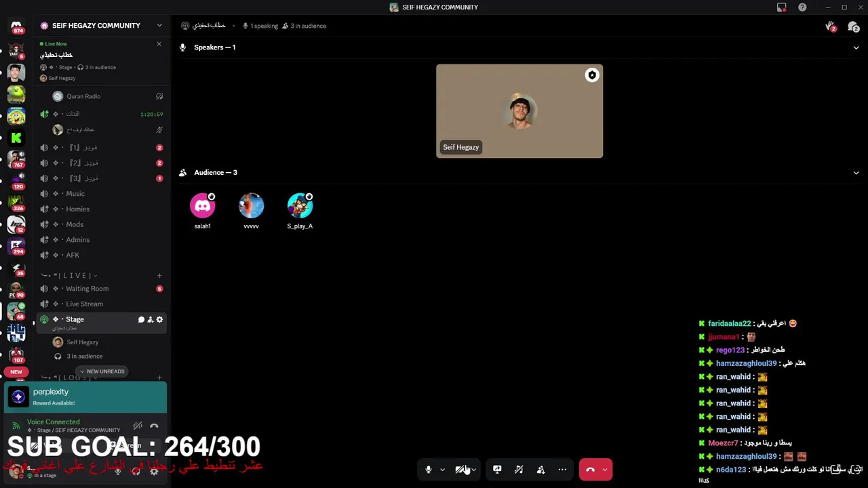
Task: Toggle noise suppression in Voice Connected panel
Action: [138, 426]
